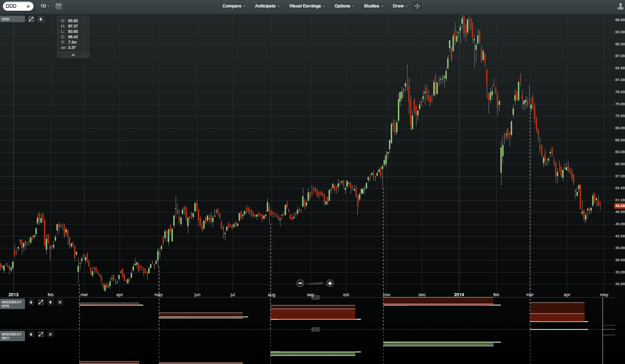Zoom in with the plus button
This screenshot has height=364, width=625.
coord(330,283)
